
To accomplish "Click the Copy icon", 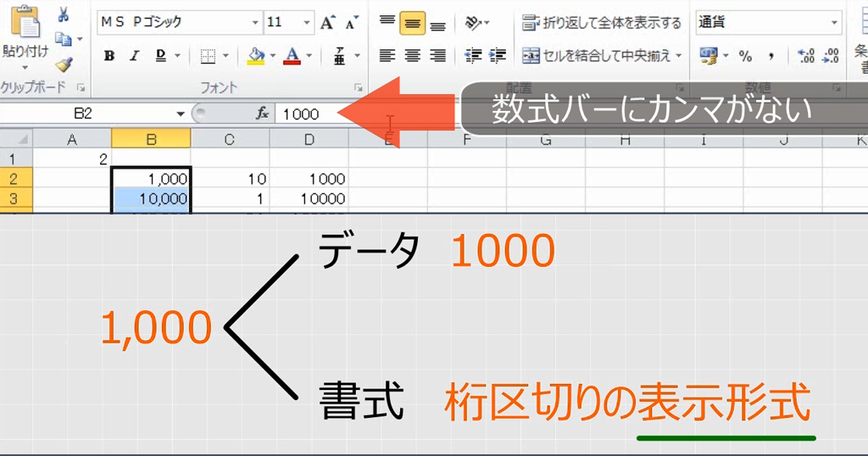I will [63, 39].
